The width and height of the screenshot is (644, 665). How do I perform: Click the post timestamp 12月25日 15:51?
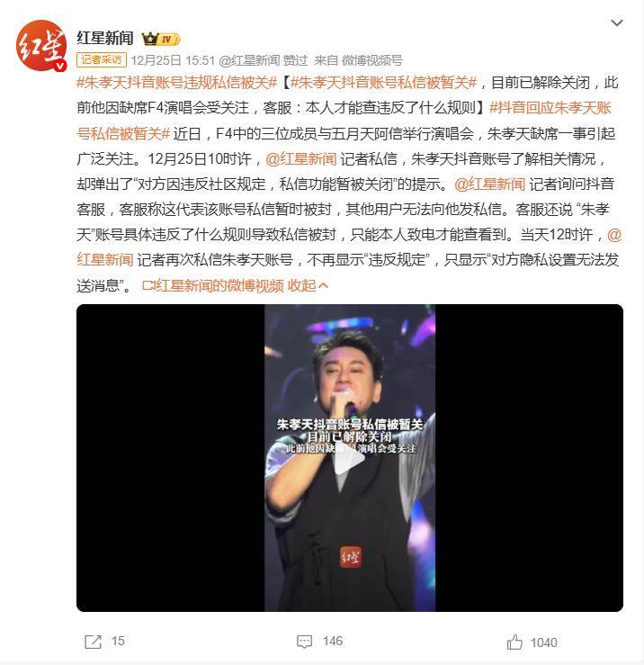click(173, 60)
